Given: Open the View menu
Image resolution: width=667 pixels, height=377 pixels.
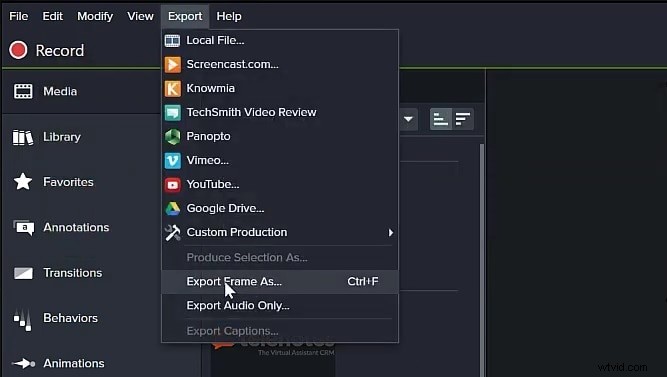Looking at the screenshot, I should point(140,16).
